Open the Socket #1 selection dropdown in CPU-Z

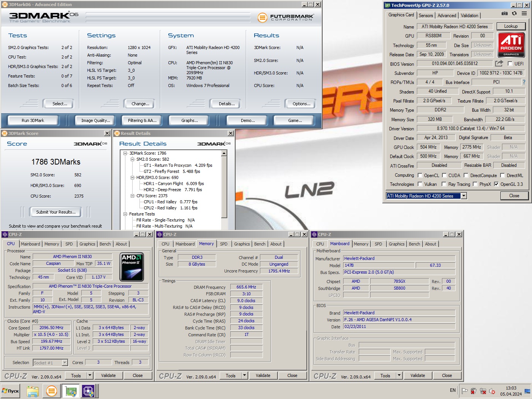tap(65, 363)
